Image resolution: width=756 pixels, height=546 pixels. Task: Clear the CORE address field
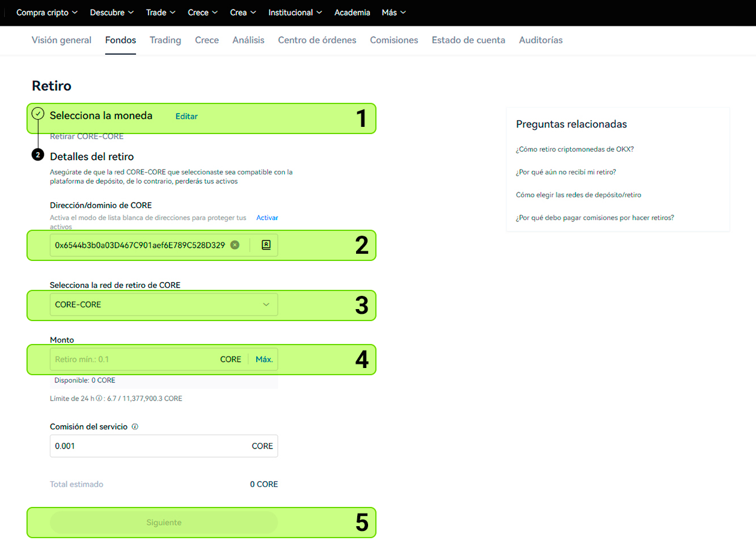coord(235,245)
